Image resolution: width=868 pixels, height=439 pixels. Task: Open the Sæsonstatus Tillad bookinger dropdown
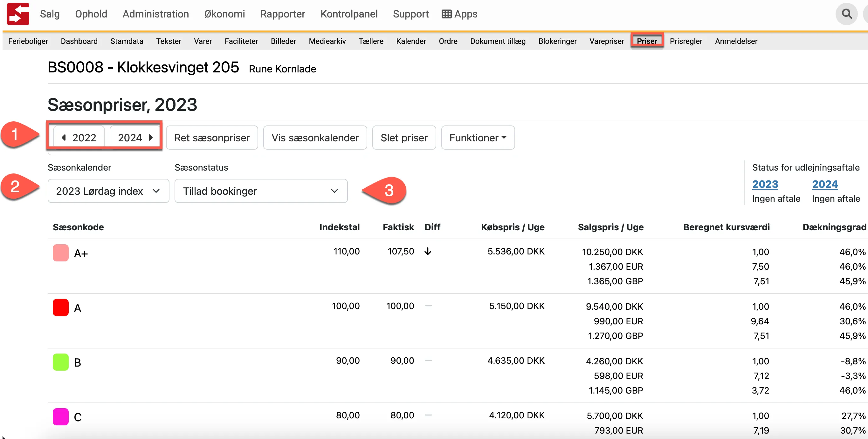pos(260,191)
